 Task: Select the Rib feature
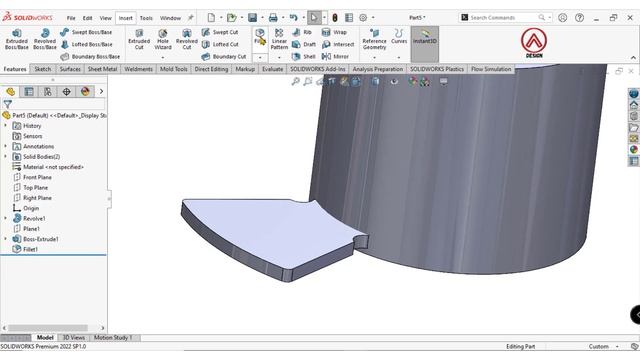302,32
